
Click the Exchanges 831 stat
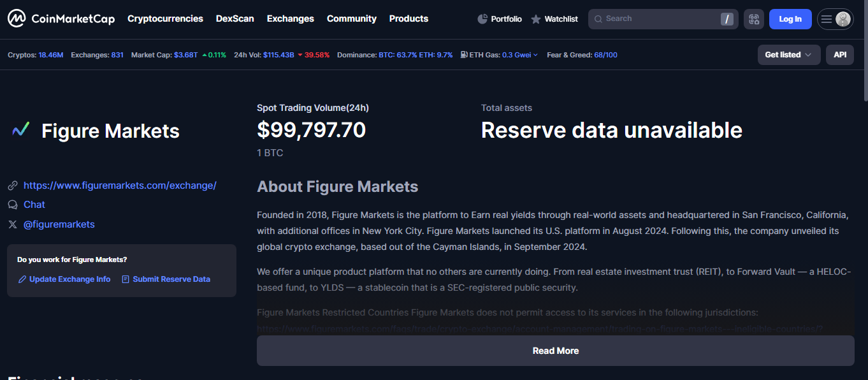97,55
